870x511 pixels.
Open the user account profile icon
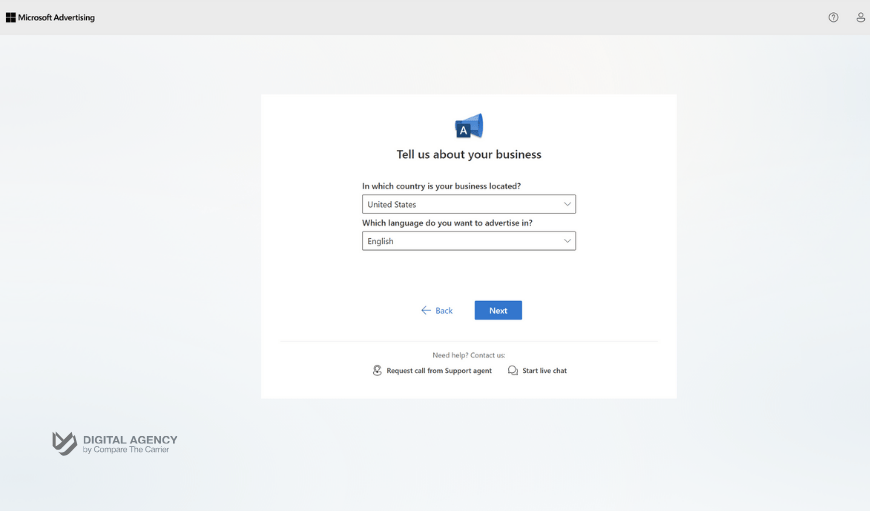coord(861,18)
